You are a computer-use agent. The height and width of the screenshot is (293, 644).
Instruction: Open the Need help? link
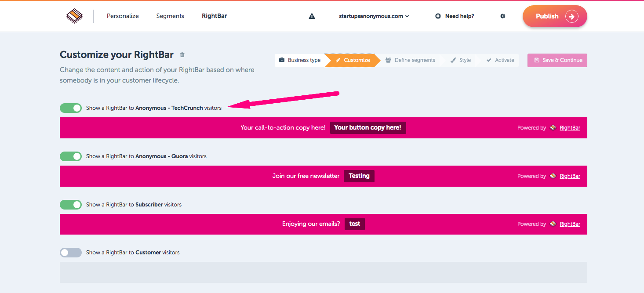pyautogui.click(x=455, y=16)
